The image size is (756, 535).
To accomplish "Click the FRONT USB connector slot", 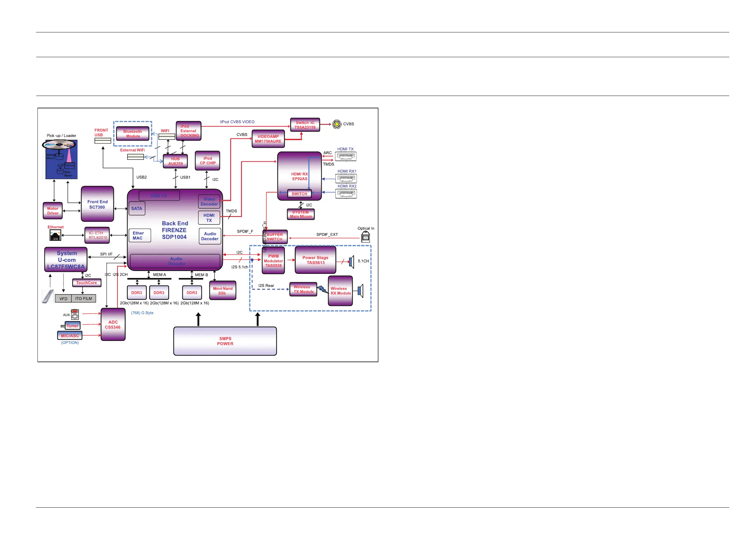I will pyautogui.click(x=103, y=141).
